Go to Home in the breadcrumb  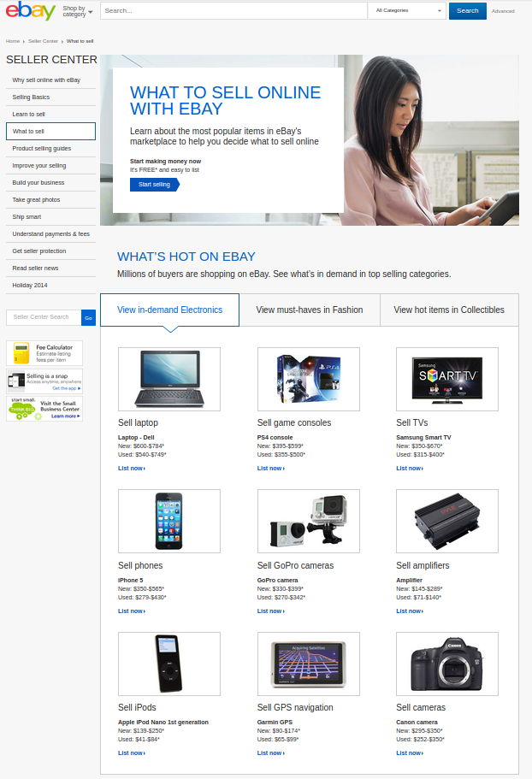[13, 41]
